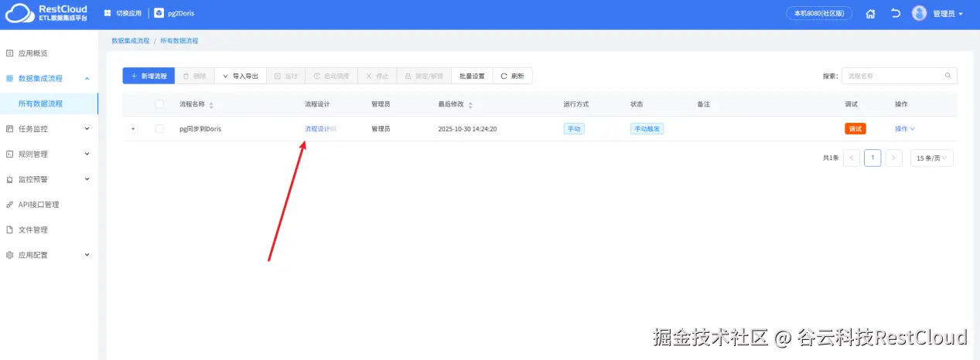
Task: Click the 共1条 total count text
Action: [x=831, y=158]
